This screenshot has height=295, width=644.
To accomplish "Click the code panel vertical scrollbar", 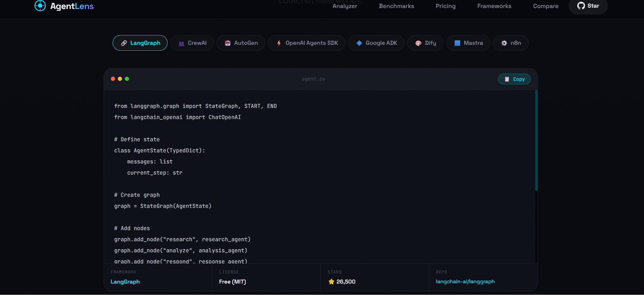I will pos(536,141).
